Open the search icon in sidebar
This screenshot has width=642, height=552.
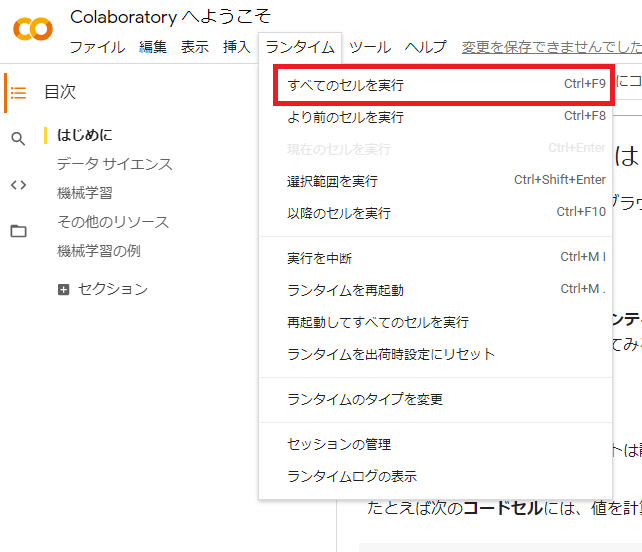click(x=18, y=139)
